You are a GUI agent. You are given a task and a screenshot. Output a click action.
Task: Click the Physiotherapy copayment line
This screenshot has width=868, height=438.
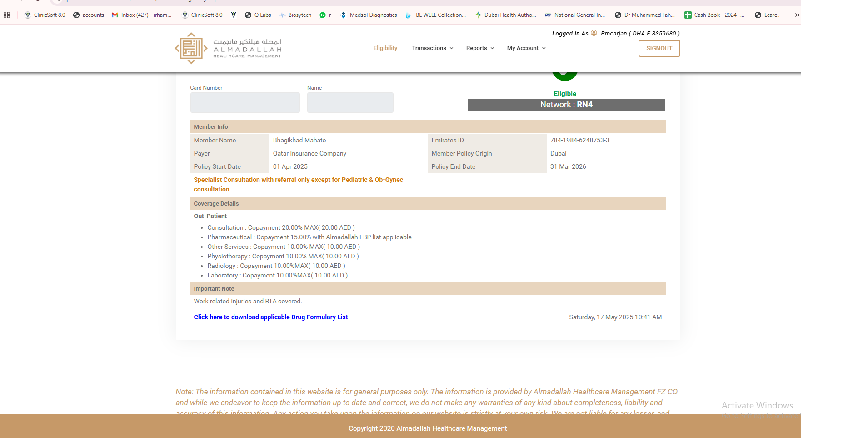coord(283,256)
